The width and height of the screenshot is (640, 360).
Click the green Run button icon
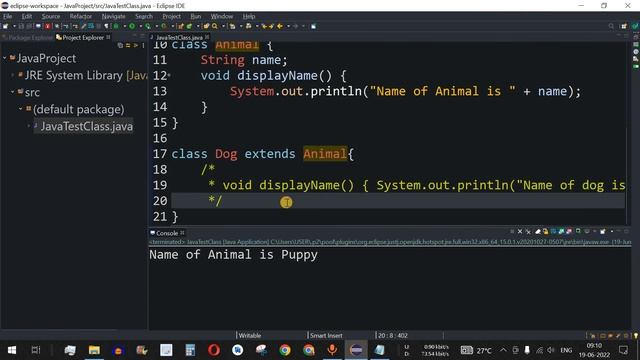(132, 26)
